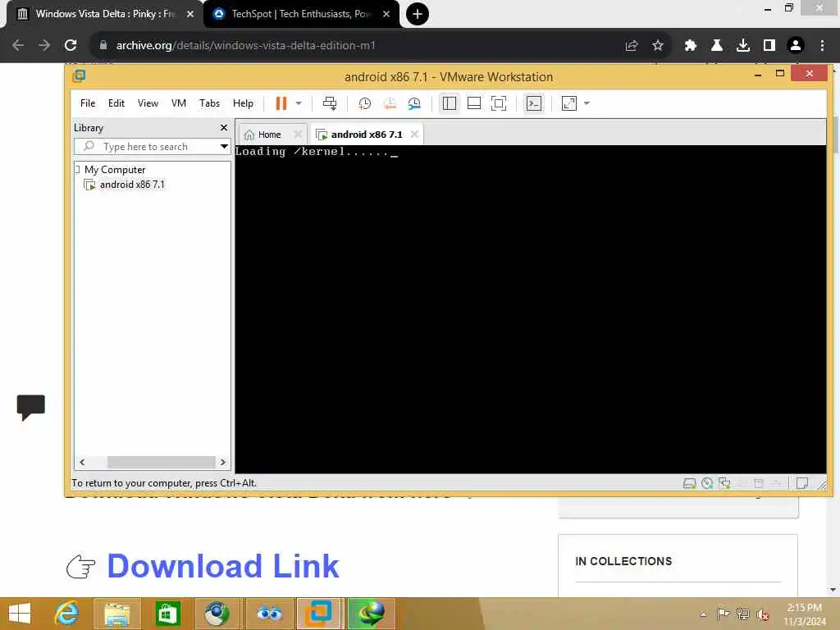The width and height of the screenshot is (840, 630).
Task: Click the library search field
Action: [146, 147]
